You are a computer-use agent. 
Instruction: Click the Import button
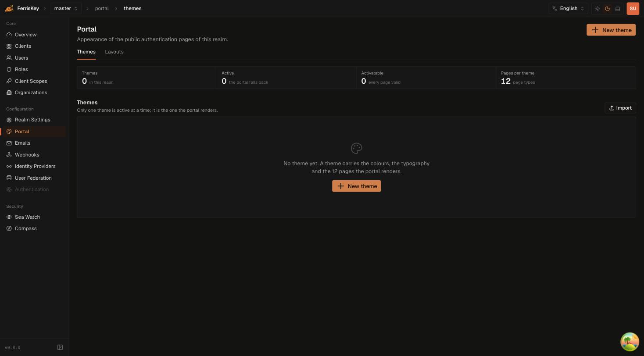pos(620,108)
